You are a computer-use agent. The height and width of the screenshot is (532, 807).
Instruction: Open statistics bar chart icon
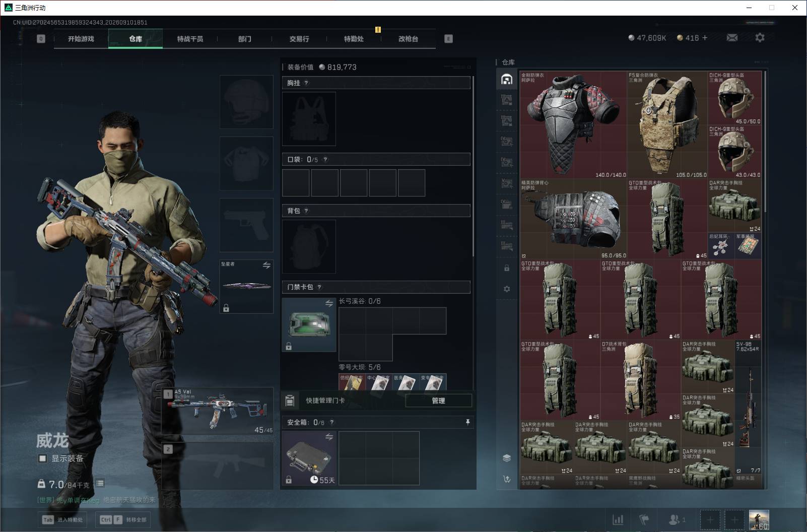[618, 519]
